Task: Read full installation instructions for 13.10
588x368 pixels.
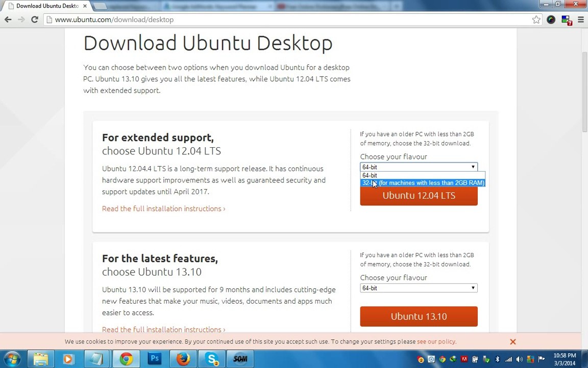Action: [x=163, y=329]
